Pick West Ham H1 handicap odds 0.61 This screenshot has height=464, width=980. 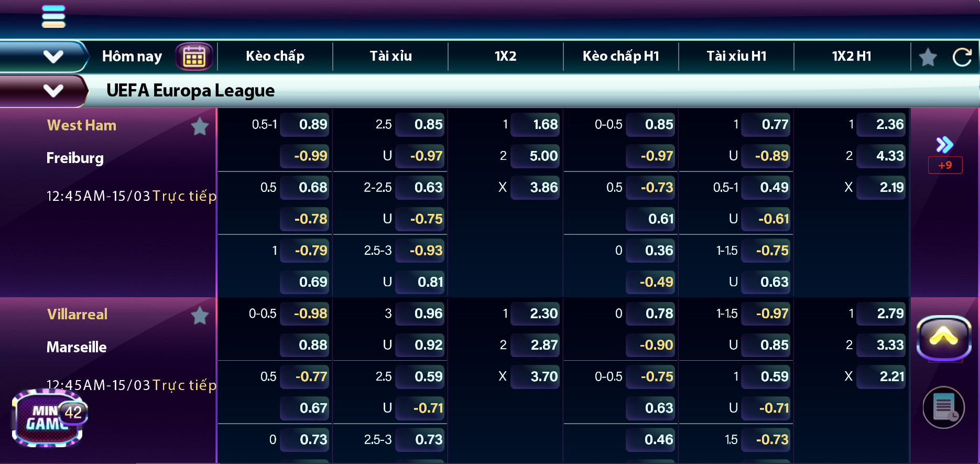tap(650, 219)
